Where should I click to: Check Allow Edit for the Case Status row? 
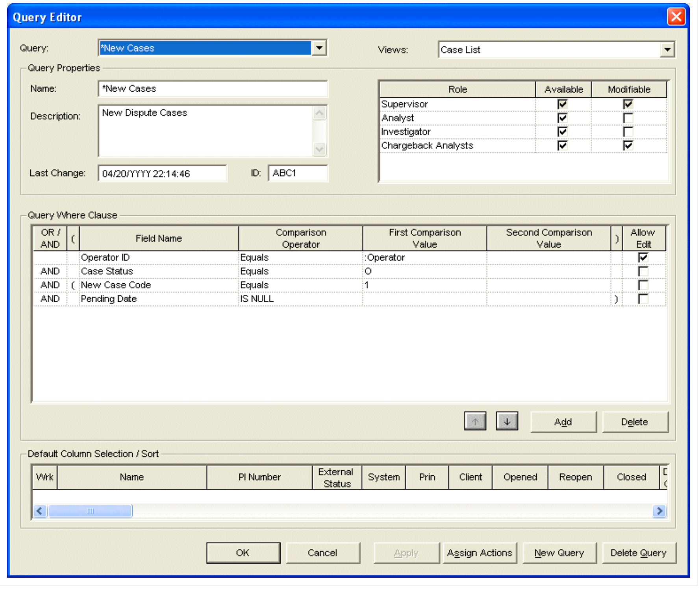tap(643, 271)
